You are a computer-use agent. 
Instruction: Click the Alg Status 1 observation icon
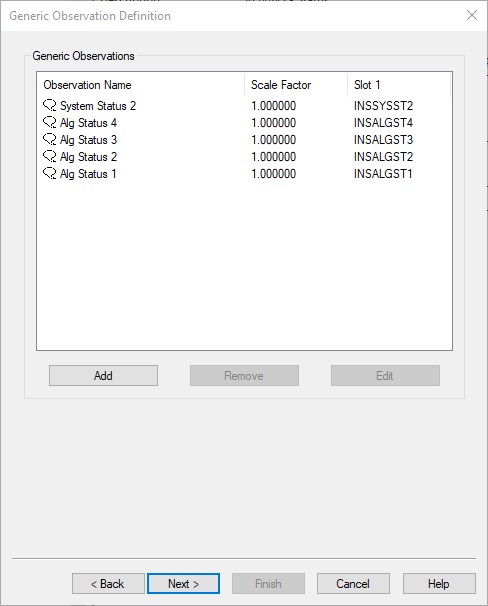49,174
